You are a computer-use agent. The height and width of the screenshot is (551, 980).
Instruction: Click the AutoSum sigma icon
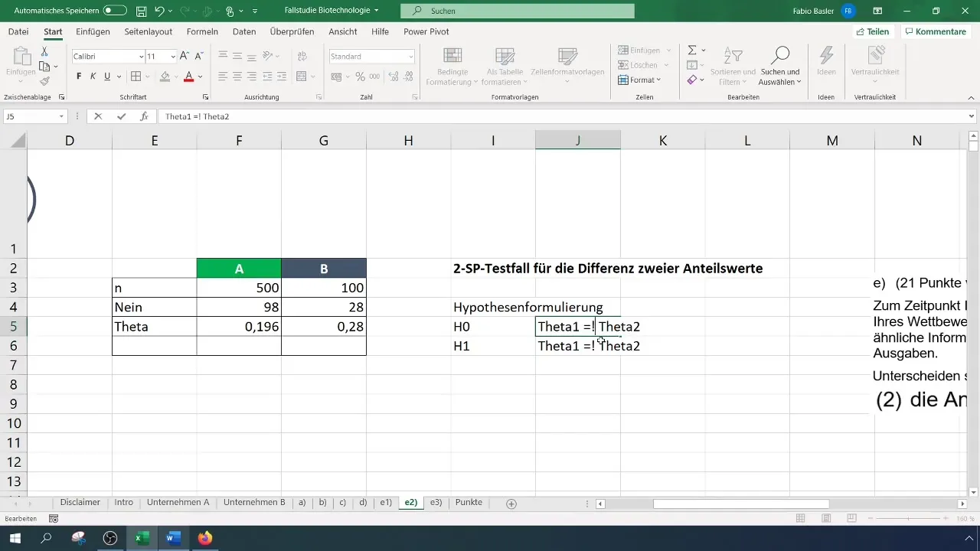[x=691, y=51]
